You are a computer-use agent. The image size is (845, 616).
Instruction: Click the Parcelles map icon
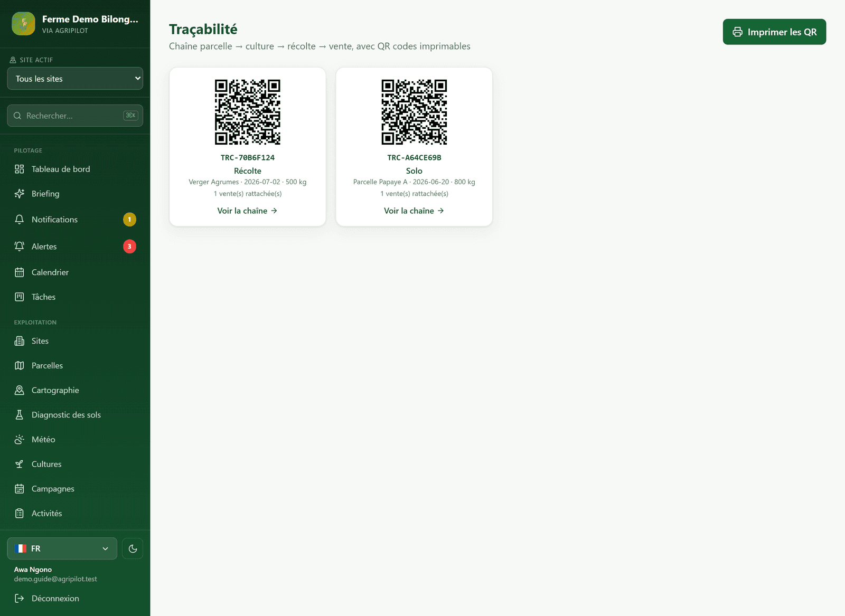coord(20,366)
